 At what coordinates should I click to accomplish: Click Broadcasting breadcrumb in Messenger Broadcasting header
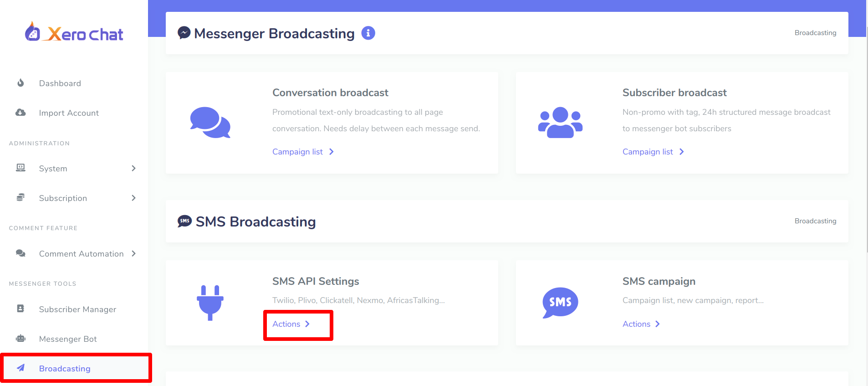point(815,33)
